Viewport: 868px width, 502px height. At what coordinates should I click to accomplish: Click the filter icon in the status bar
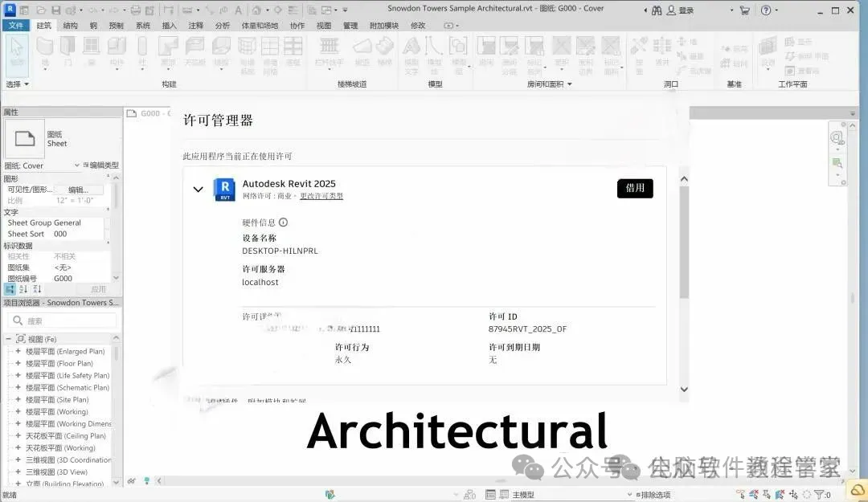click(x=818, y=495)
